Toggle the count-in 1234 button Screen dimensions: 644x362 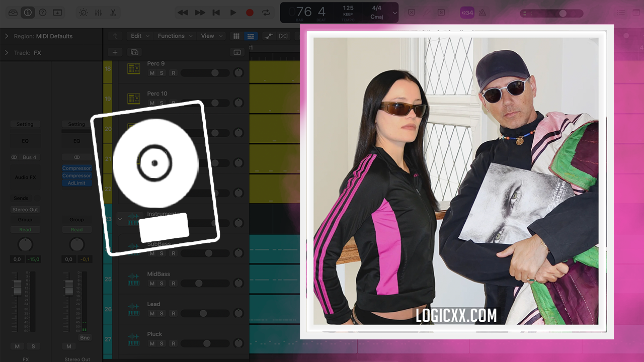tap(467, 13)
